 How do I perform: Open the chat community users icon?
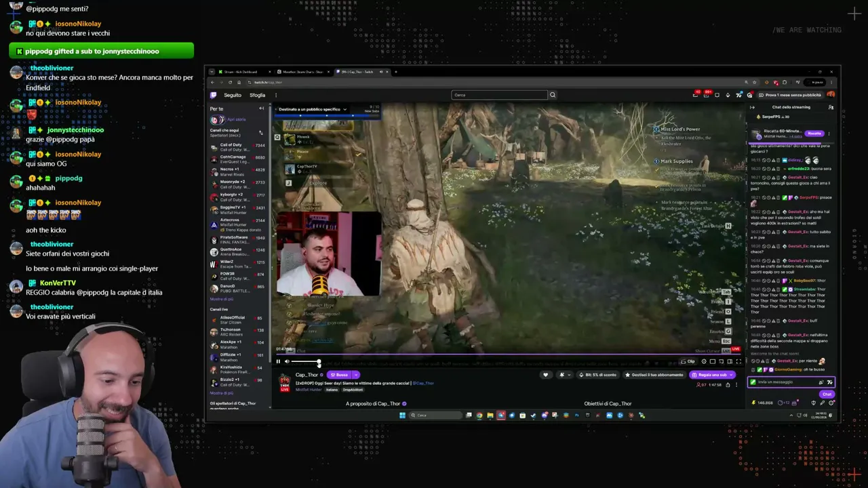831,107
